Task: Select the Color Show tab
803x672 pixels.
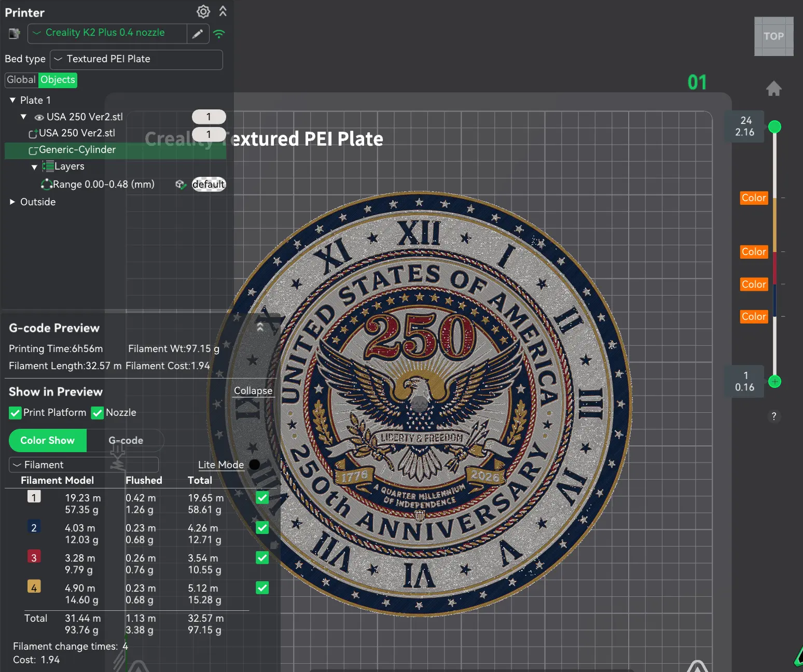Action: tap(48, 441)
